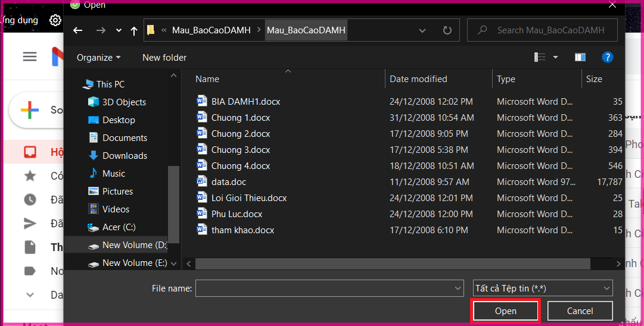Open settings gear in bookmarks bar
Image resolution: width=644 pixels, height=326 pixels.
55,20
